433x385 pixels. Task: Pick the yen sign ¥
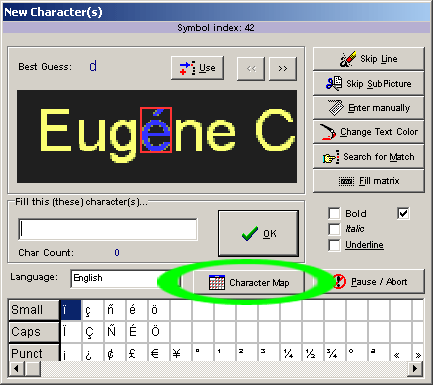coord(181,353)
